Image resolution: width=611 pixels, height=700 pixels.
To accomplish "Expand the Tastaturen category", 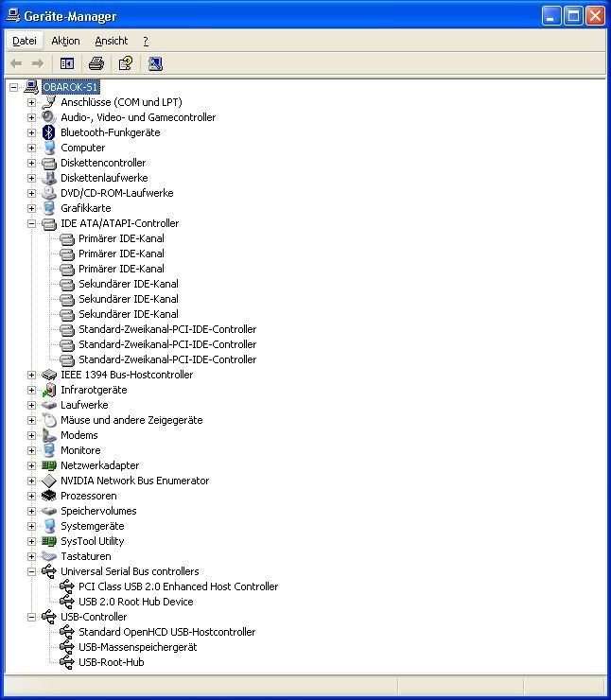I will coord(31,556).
